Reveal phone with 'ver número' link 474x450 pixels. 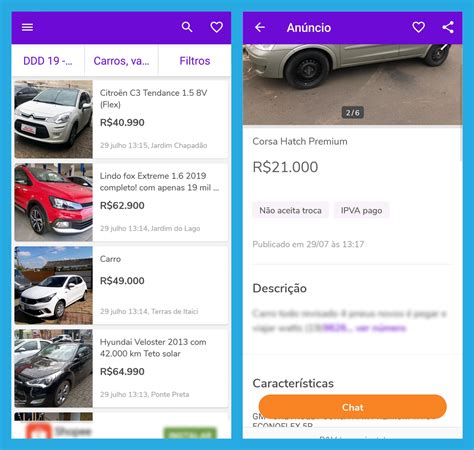[x=381, y=328]
